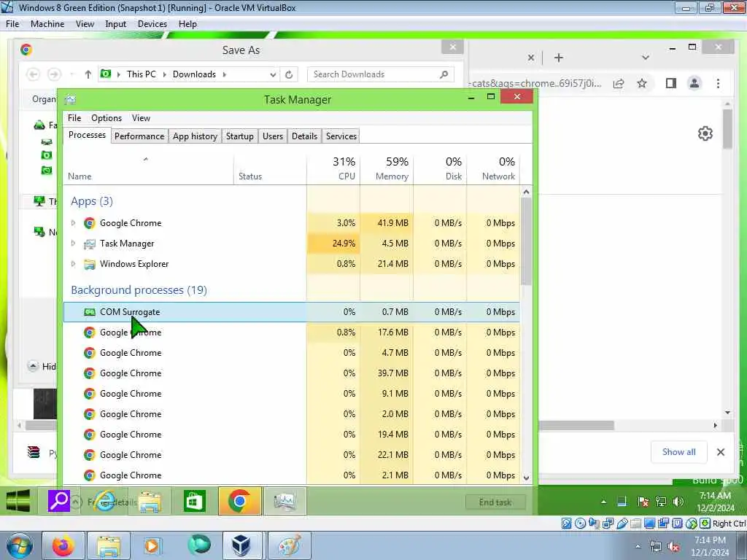This screenshot has width=747, height=560.
Task: Click VirtualBox icon on host taskbar
Action: 241,545
